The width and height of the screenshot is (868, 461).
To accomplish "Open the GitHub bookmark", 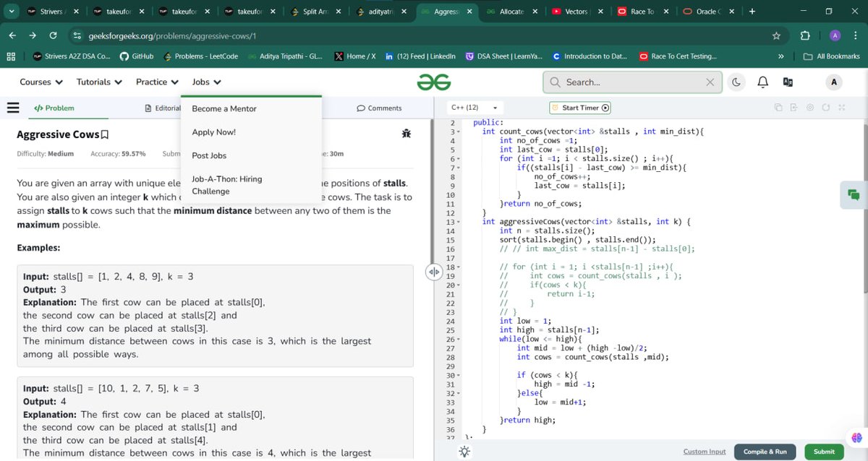I will click(x=136, y=56).
